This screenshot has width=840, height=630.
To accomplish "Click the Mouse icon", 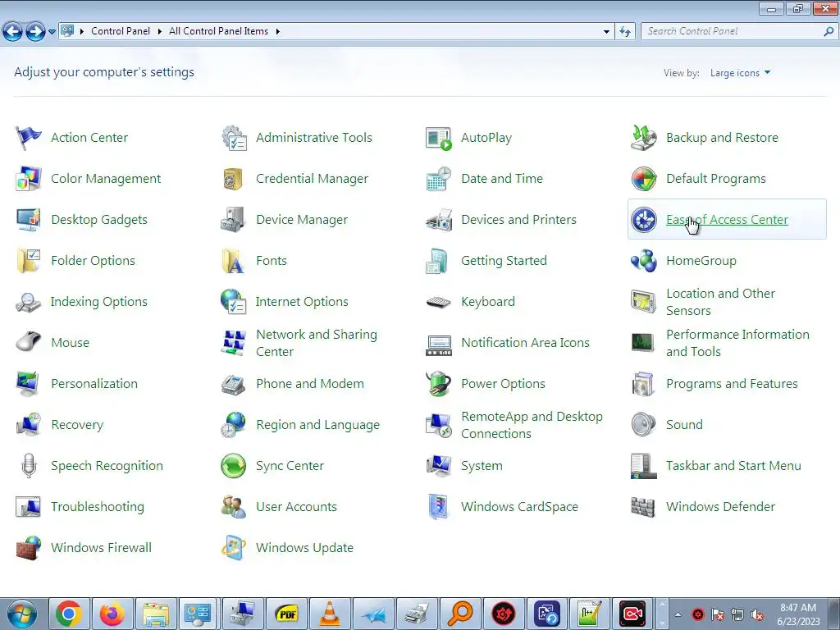I will pyautogui.click(x=29, y=342).
